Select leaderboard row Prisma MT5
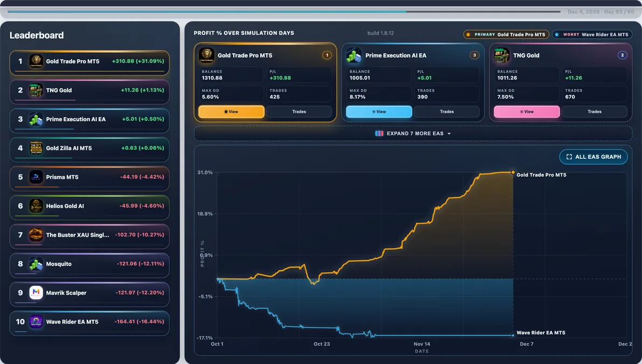Image resolution: width=642 pixels, height=364 pixels. coord(89,179)
